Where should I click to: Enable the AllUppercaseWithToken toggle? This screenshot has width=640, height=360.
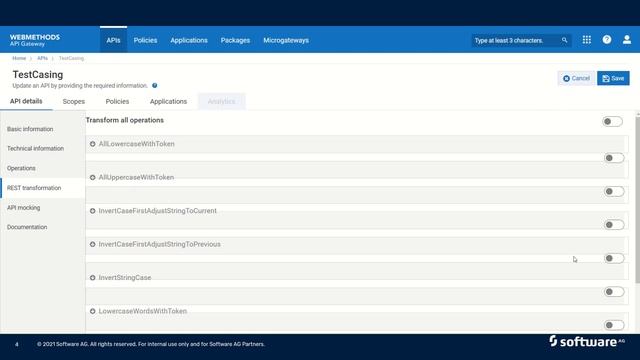coord(614,191)
